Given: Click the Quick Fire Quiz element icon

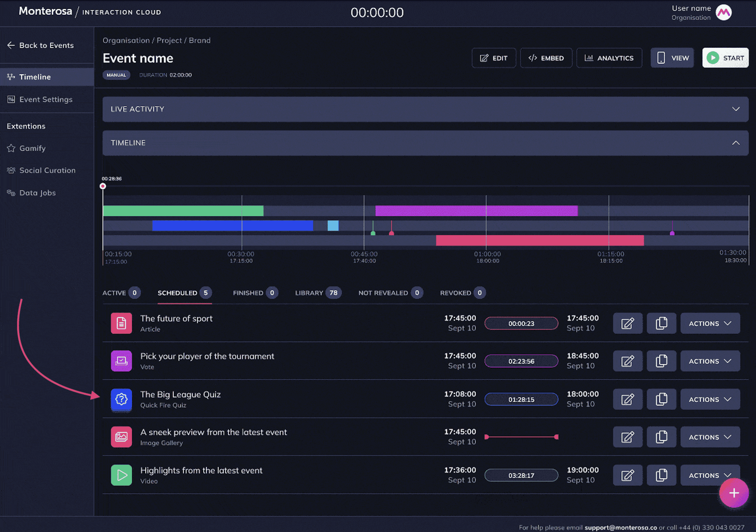Looking at the screenshot, I should coord(121,399).
